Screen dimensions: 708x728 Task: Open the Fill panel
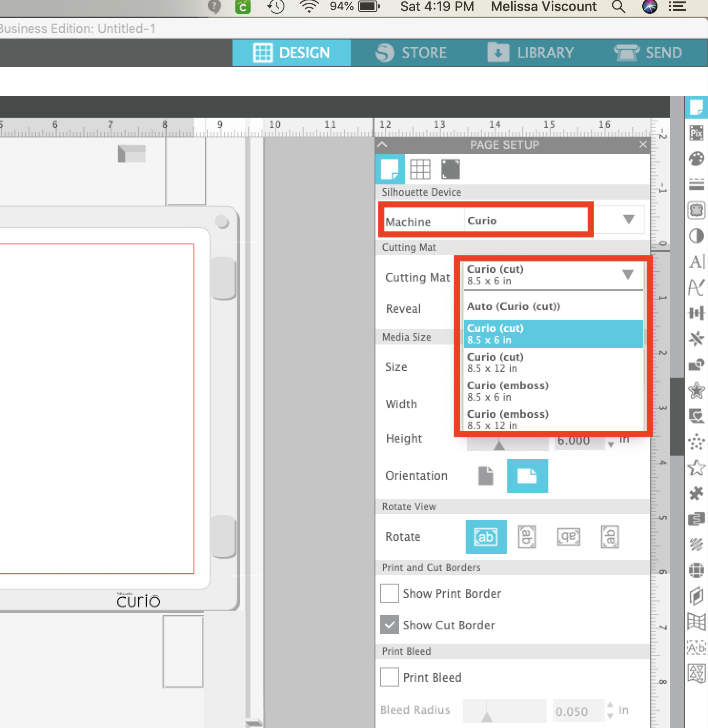pos(696,160)
